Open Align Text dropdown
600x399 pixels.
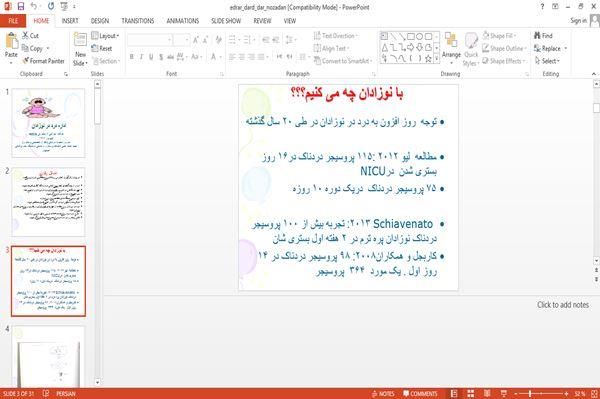point(331,48)
